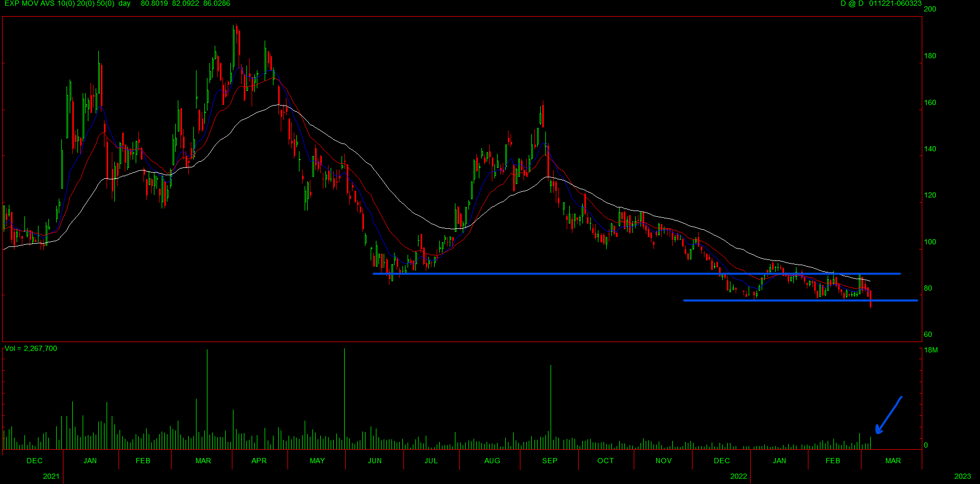Click the 011221-060323 date range label
This screenshot has width=980, height=484.
(x=895, y=4)
